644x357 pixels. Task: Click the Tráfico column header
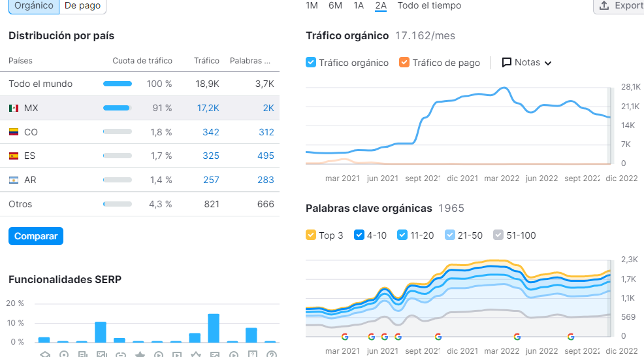point(206,61)
